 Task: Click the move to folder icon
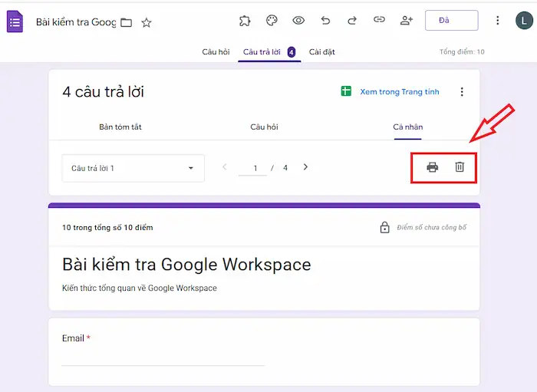point(127,22)
